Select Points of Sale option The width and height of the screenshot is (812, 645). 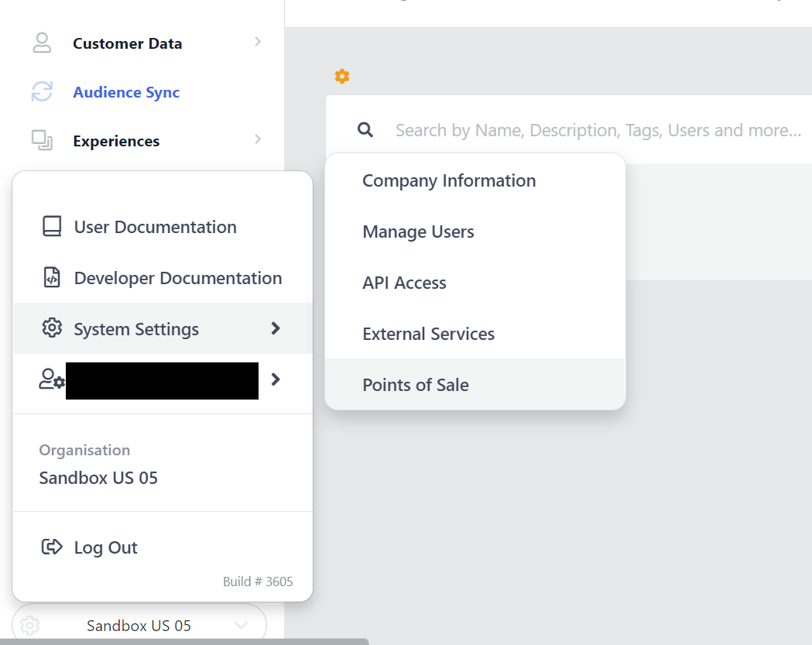coord(416,386)
